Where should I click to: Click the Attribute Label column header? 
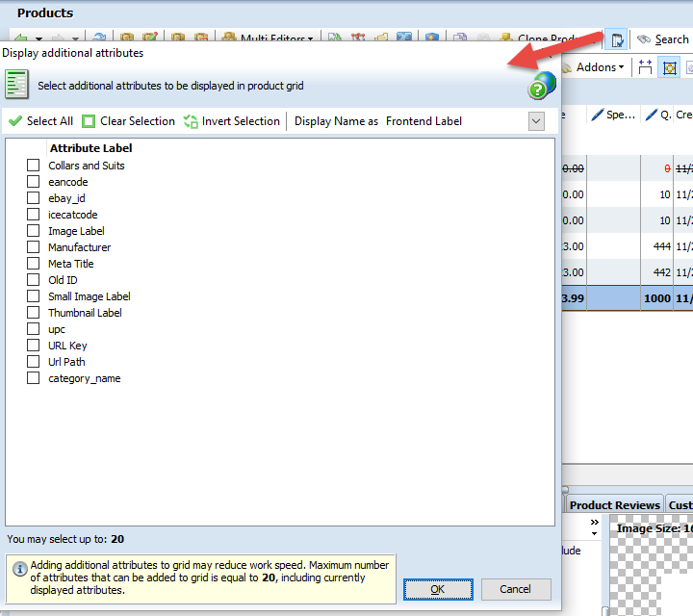point(91,148)
